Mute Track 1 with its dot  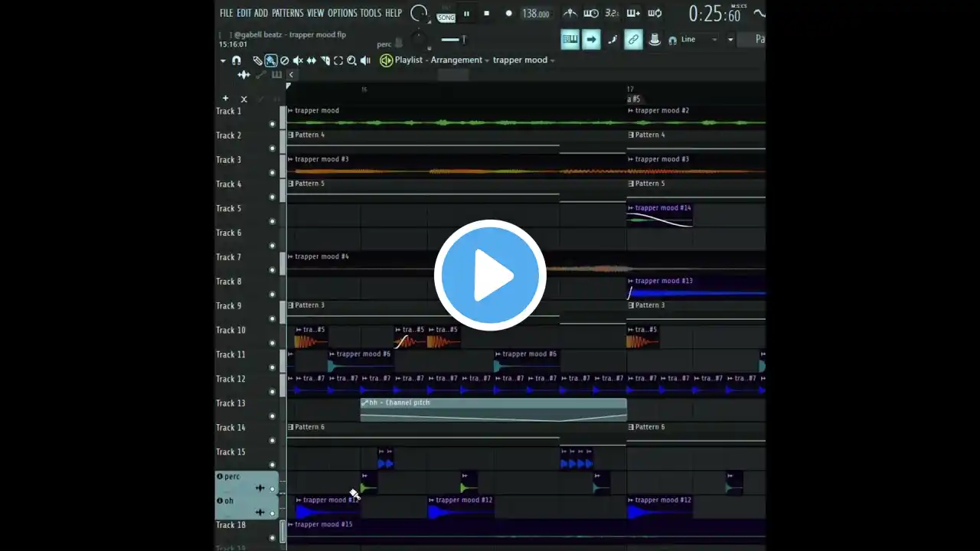point(272,124)
